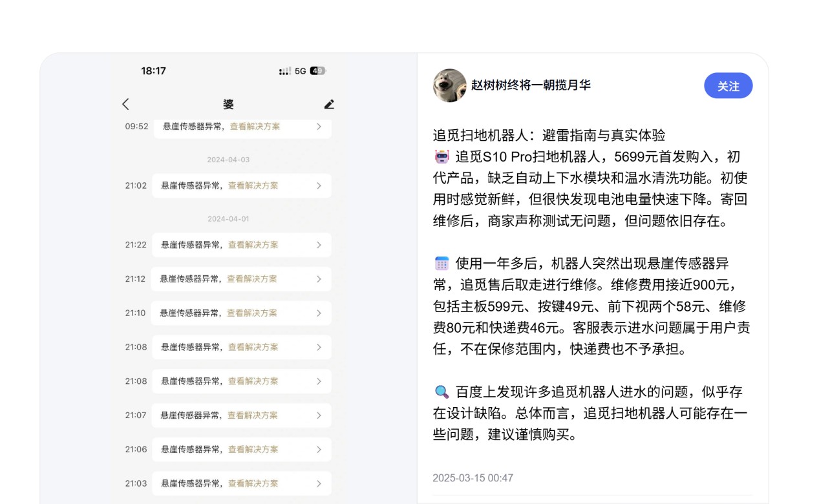
Task: Click the phone signal strength icon
Action: point(285,71)
